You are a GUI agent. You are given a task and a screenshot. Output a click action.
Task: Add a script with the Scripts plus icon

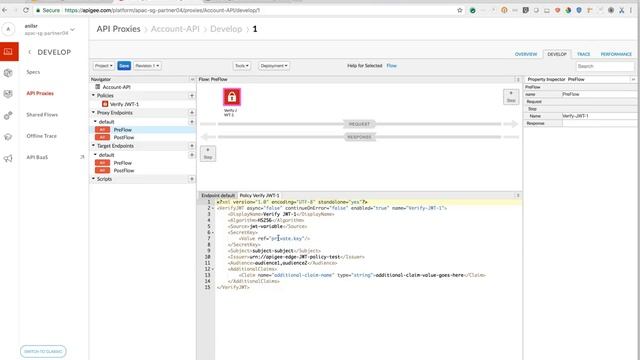pyautogui.click(x=191, y=179)
